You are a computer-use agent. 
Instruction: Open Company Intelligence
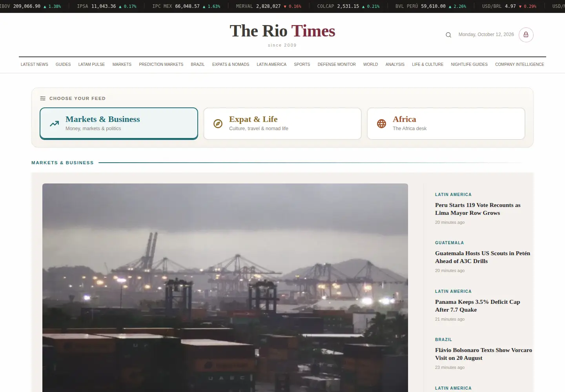pos(519,64)
